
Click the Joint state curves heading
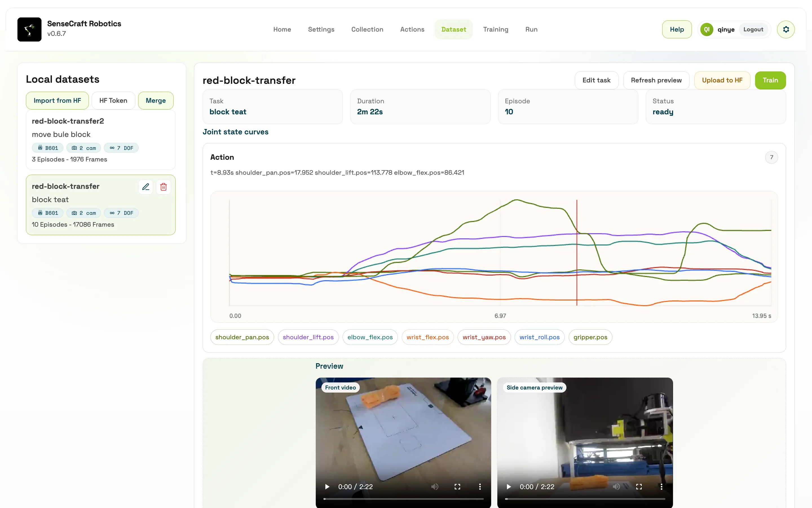click(235, 132)
